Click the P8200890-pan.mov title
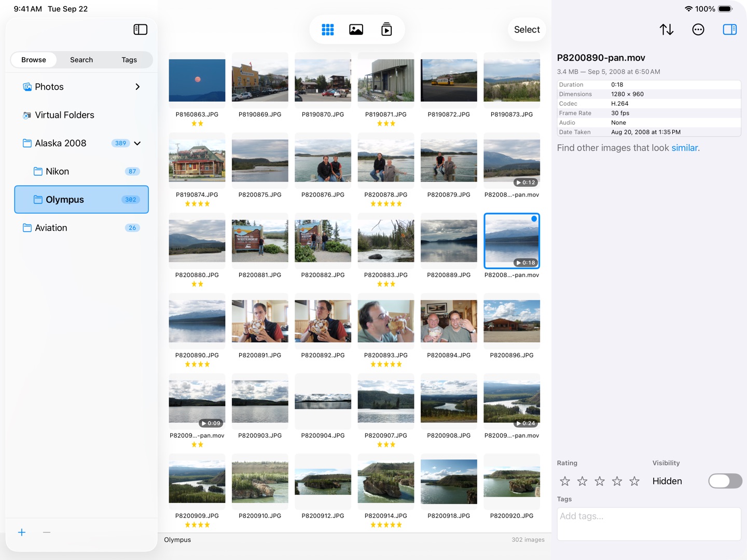Viewport: 747px width, 560px height. pos(601,58)
